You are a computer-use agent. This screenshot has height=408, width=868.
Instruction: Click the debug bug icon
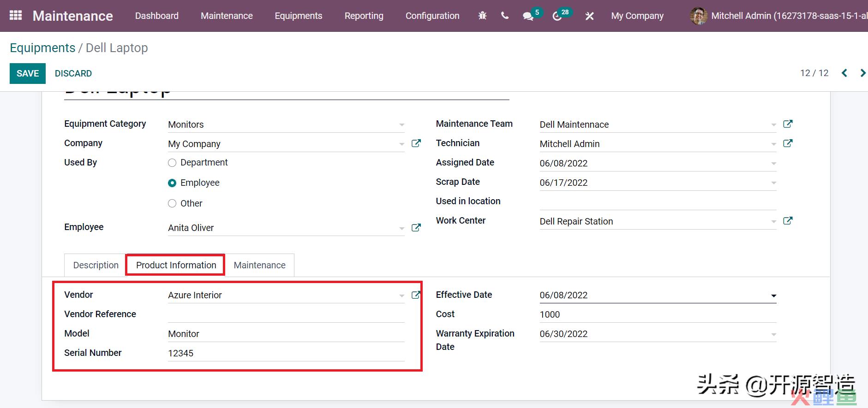coord(483,16)
